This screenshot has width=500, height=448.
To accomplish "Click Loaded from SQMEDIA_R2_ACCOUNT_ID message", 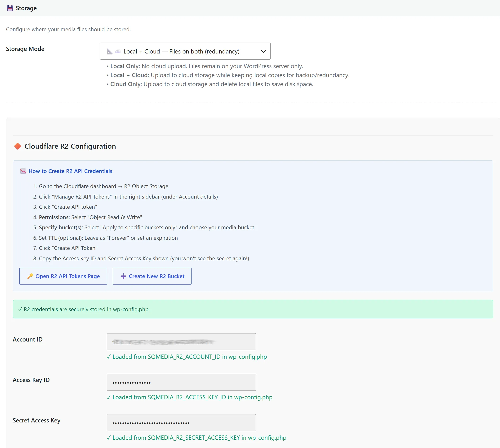I will pyautogui.click(x=187, y=357).
